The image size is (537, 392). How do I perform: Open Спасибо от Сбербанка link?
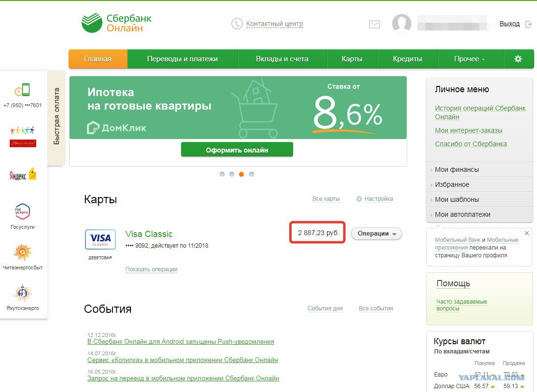(471, 144)
